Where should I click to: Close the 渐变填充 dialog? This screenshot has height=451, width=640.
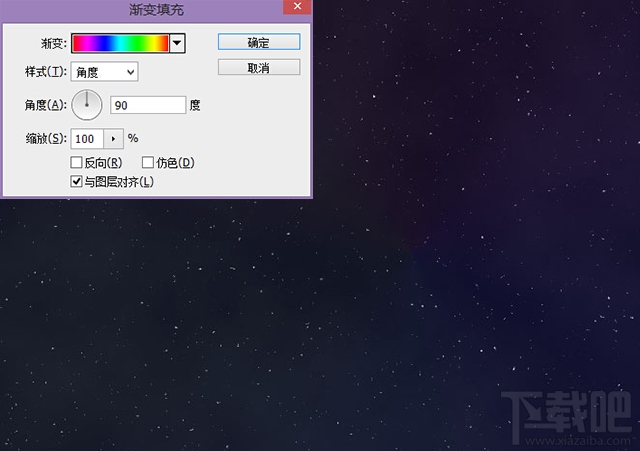coord(297,7)
